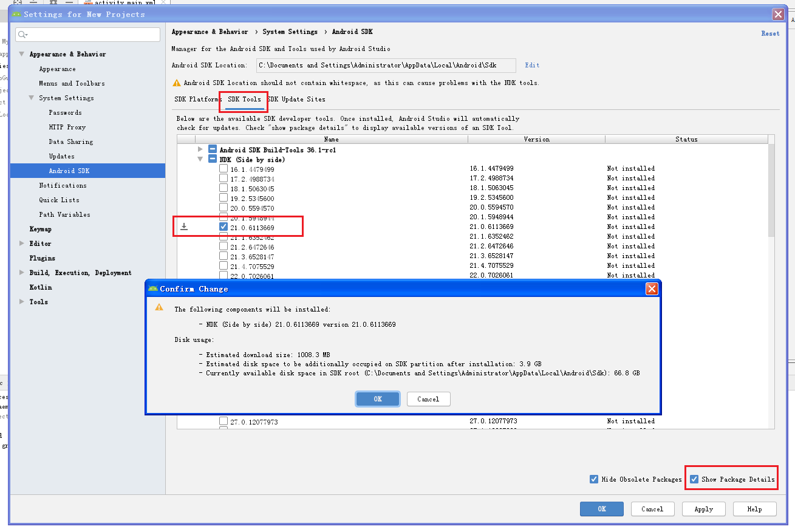Viewport: 795px width, 532px height.
Task: Click the Android SDK Location path field
Action: (386, 65)
